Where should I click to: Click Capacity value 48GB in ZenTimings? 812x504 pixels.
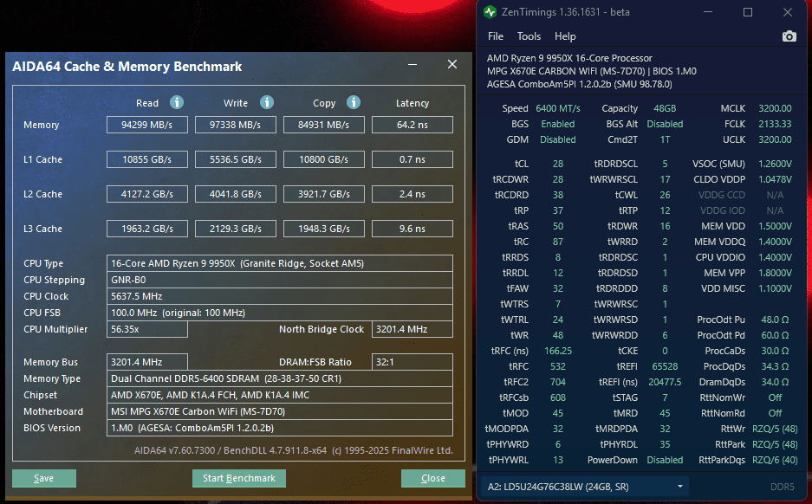[x=665, y=108]
